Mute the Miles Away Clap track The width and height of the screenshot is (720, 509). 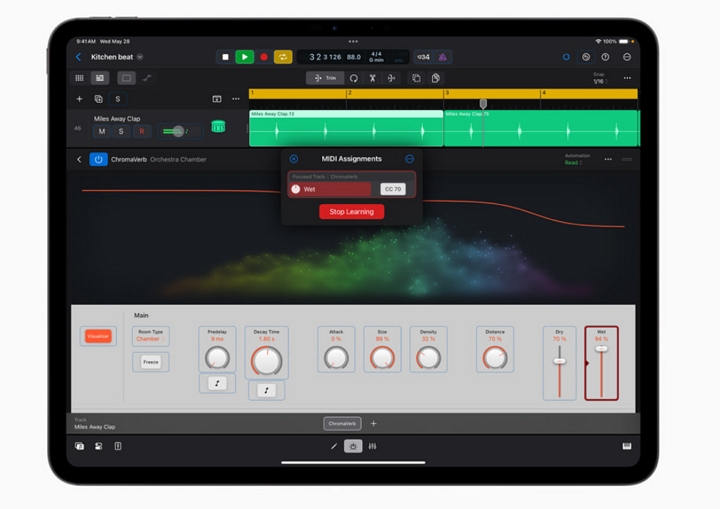[x=101, y=131]
